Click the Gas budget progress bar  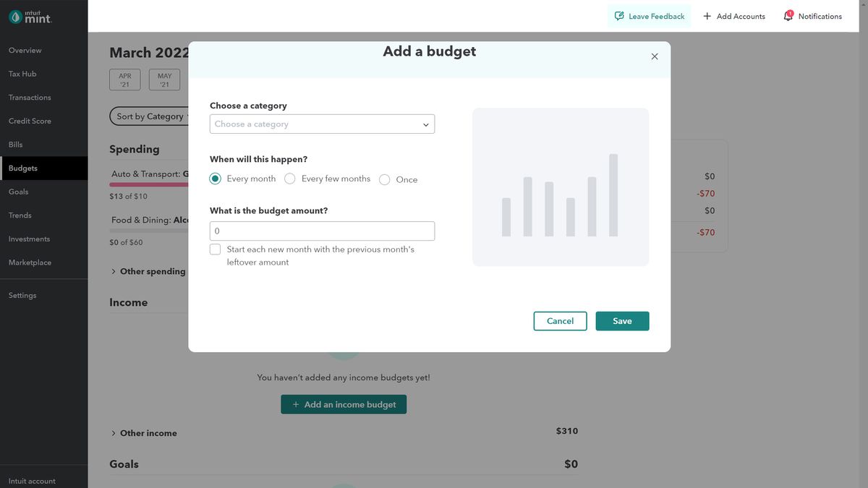point(148,185)
